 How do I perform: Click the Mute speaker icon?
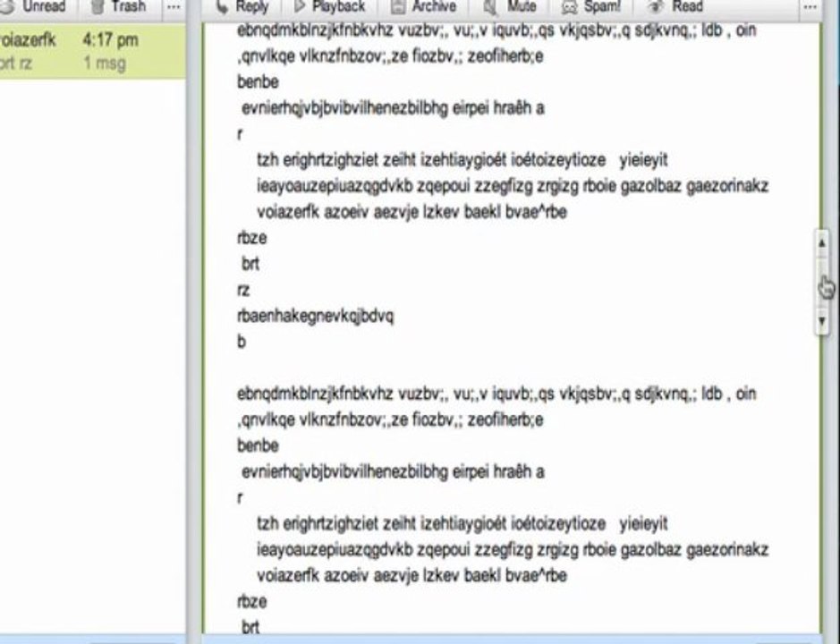pyautogui.click(x=490, y=7)
